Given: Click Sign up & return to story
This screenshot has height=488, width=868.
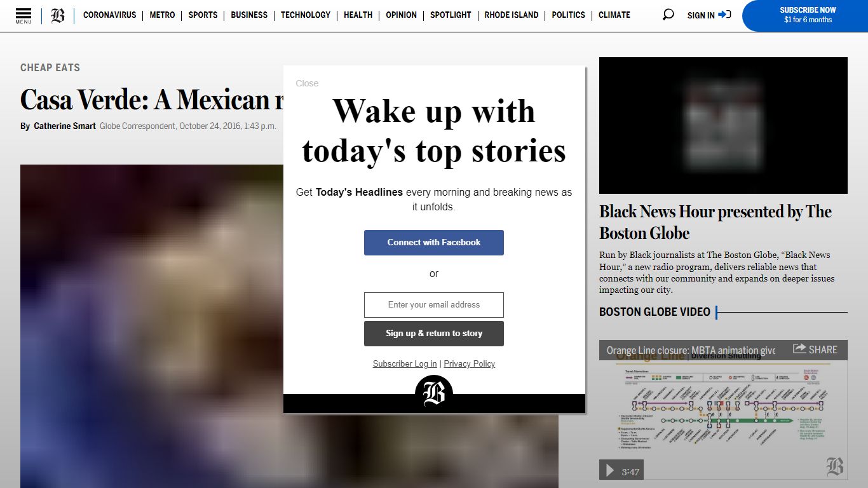Looking at the screenshot, I should click(434, 334).
